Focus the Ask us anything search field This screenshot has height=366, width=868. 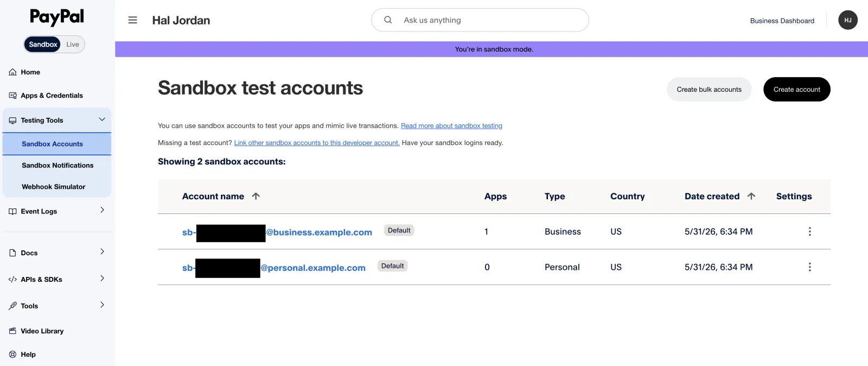pos(480,20)
